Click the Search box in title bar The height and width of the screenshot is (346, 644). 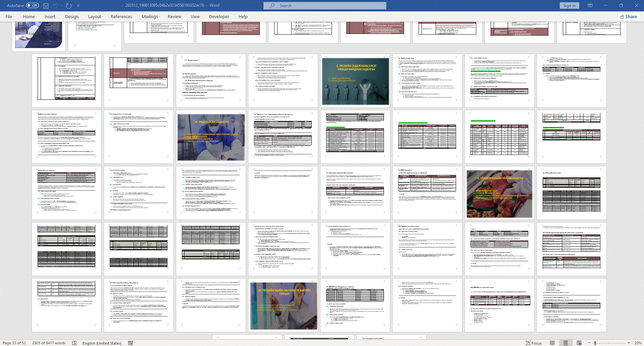[325, 6]
